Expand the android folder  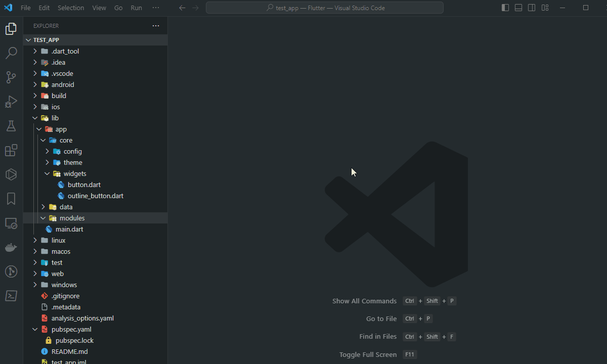[x=96, y=84]
